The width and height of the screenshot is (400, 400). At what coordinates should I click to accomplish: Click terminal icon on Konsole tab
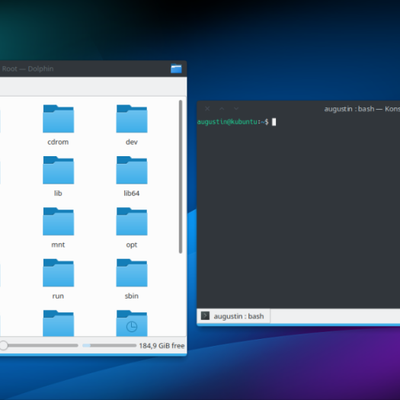tap(205, 316)
